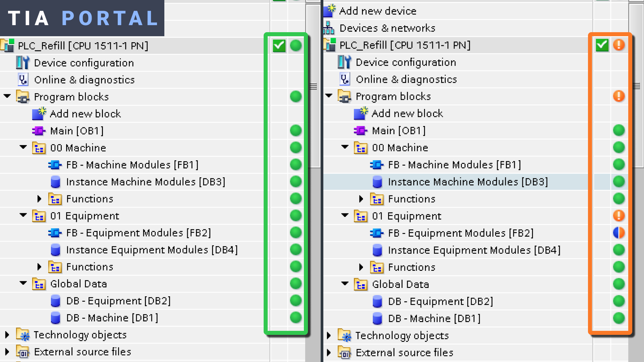The image size is (644, 362).
Task: Click DB2 data block icon in left panel
Action: coord(55,301)
